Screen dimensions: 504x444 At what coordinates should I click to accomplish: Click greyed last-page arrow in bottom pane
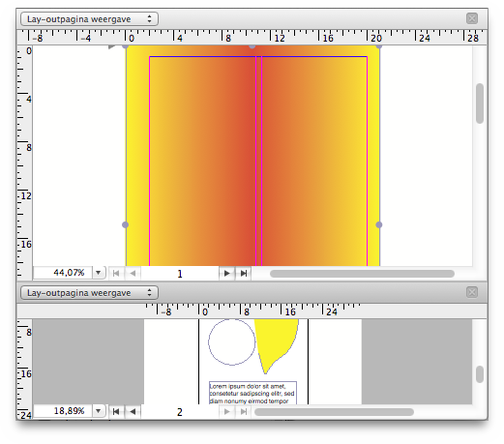244,411
